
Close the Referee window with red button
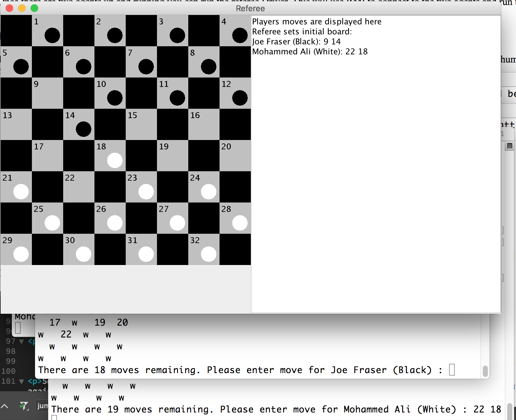[9, 8]
